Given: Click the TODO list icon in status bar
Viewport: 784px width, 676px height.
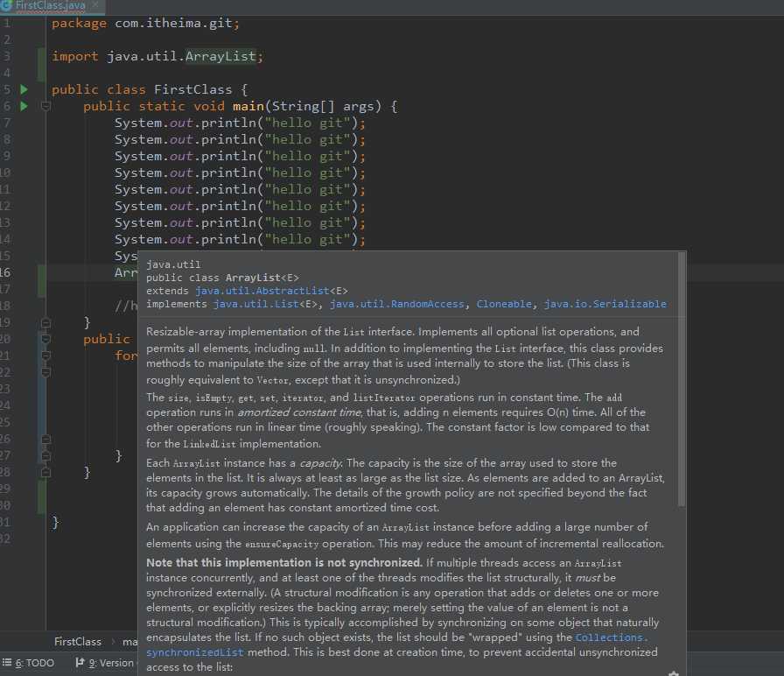Looking at the screenshot, I should pyautogui.click(x=7, y=663).
